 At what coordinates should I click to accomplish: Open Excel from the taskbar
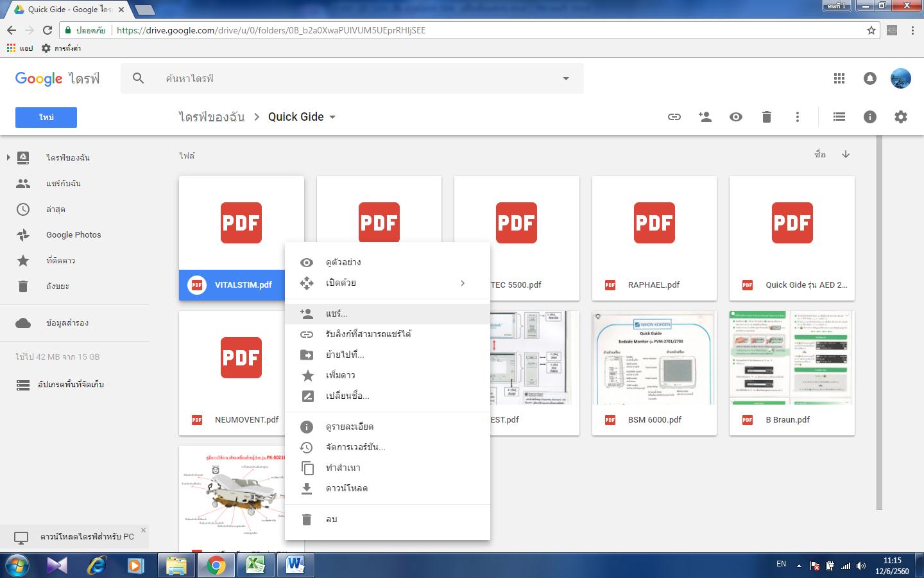pos(256,565)
